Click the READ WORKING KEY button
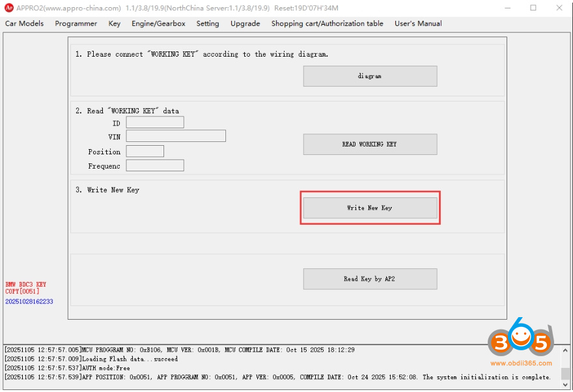The image size is (573, 392). [x=370, y=144]
